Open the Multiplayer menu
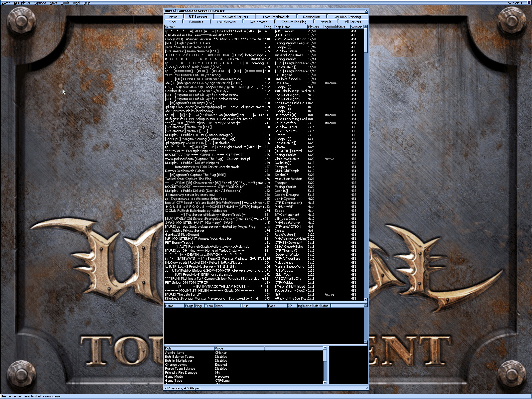The image size is (532, 399). coord(22,3)
